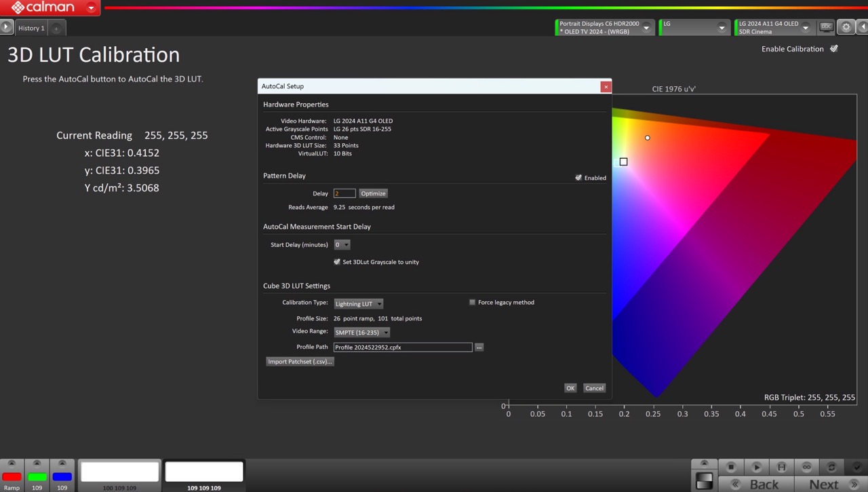Expand the arrow above the grayscale pattern icon

(x=704, y=463)
